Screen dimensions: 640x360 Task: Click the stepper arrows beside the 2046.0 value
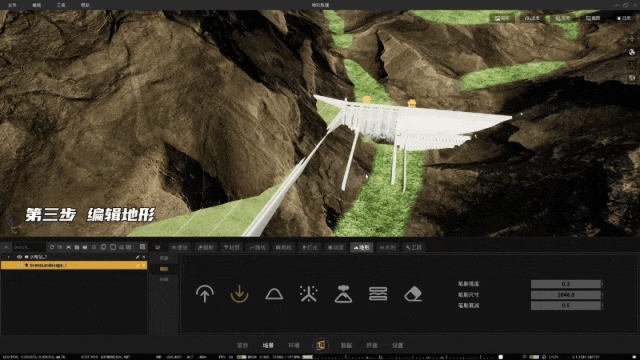pos(603,294)
